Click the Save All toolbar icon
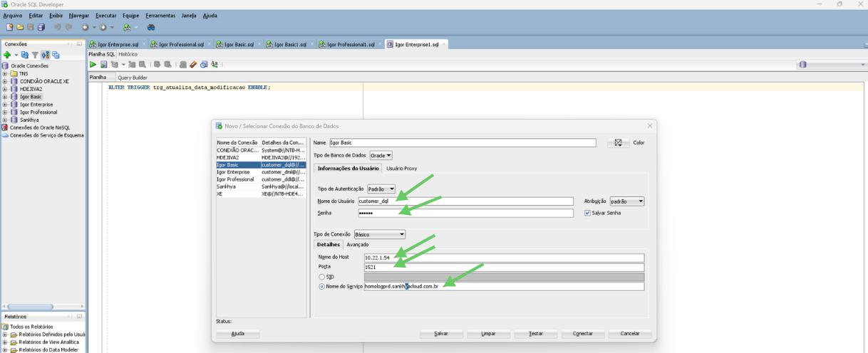868x353 pixels. pyautogui.click(x=41, y=27)
